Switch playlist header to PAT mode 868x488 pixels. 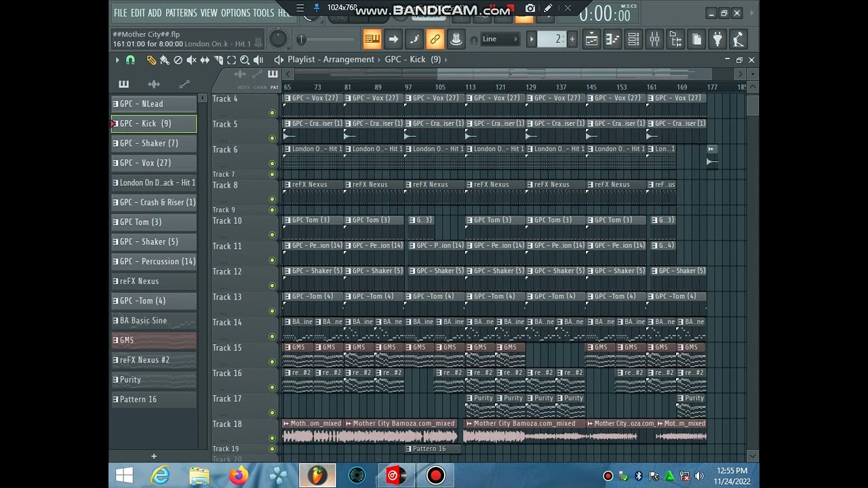click(275, 87)
